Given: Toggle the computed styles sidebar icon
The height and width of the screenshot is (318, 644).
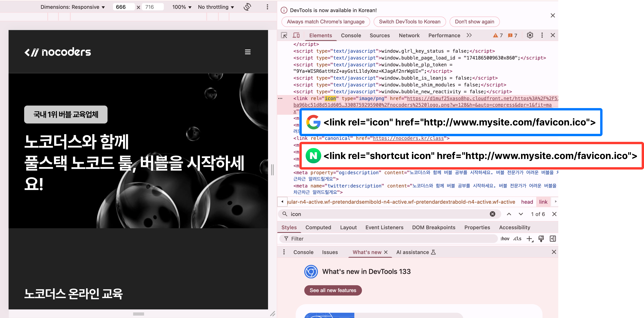Looking at the screenshot, I should point(553,239).
